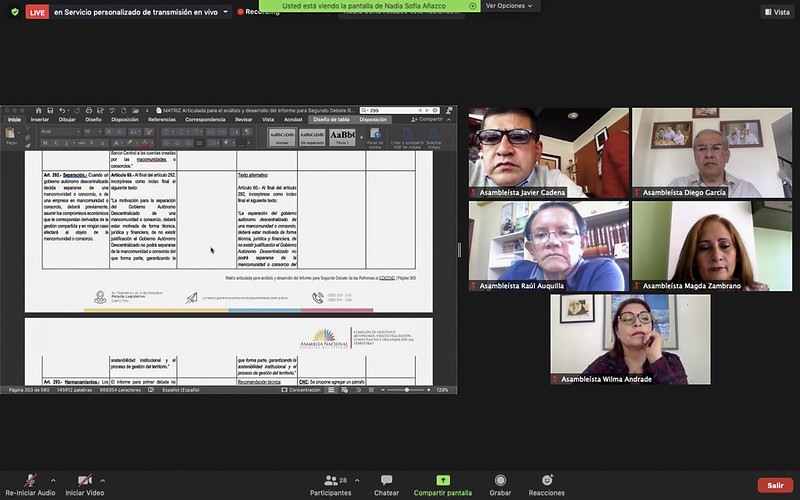The image size is (800, 500).
Task: Click the undo arrow in Word's title bar
Action: 62,110
